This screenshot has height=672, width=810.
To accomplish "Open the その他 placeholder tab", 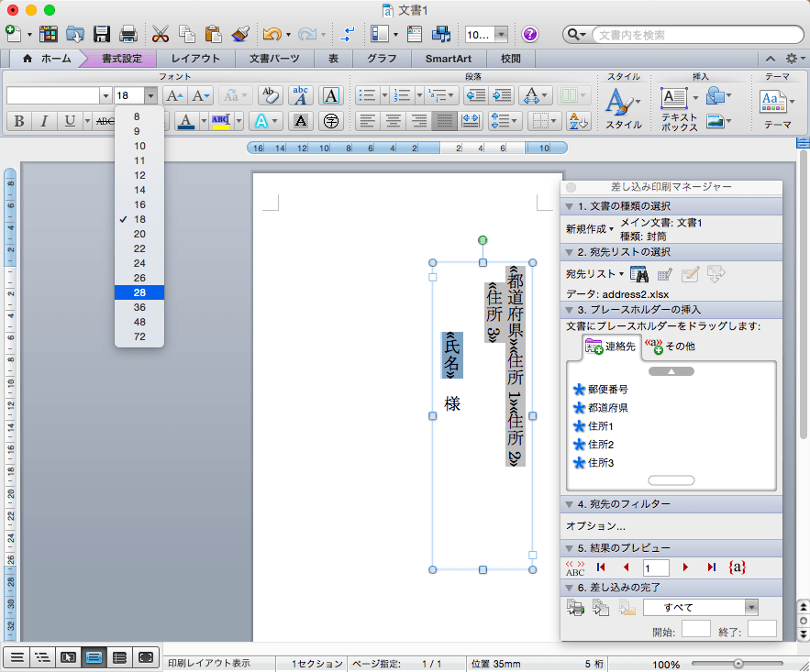I will tap(671, 347).
